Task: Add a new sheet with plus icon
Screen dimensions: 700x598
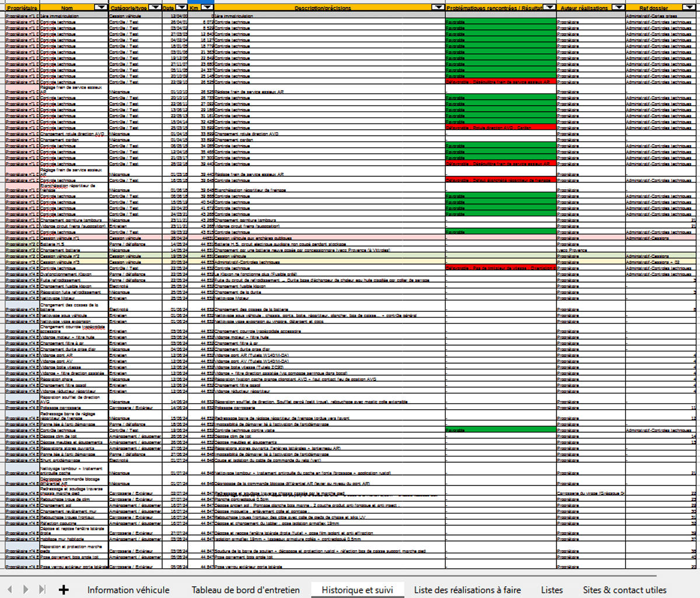Action: 64,589
